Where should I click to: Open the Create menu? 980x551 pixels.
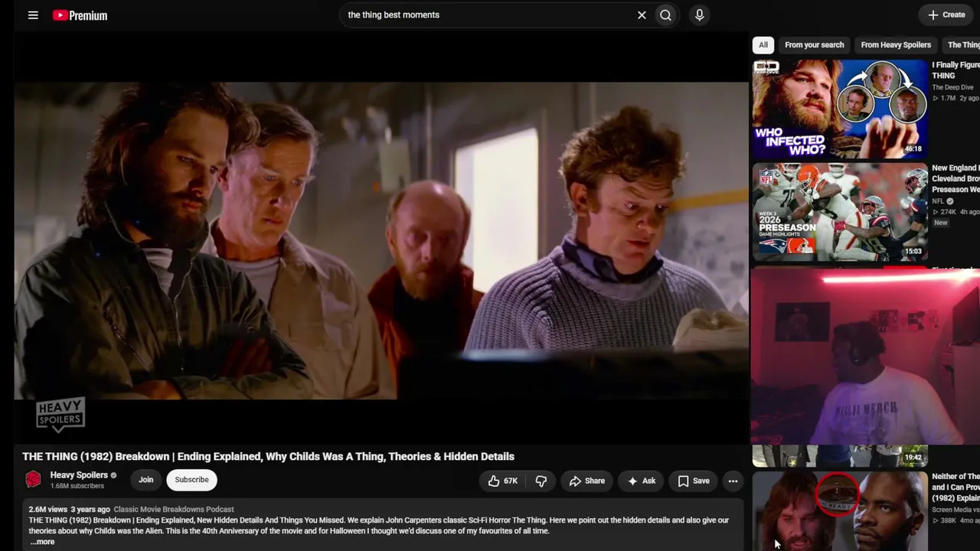(x=947, y=15)
